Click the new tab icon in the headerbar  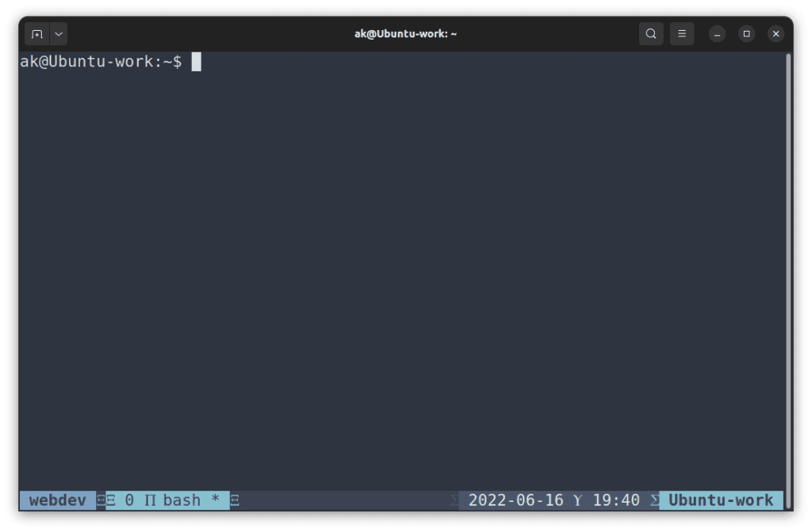36,33
